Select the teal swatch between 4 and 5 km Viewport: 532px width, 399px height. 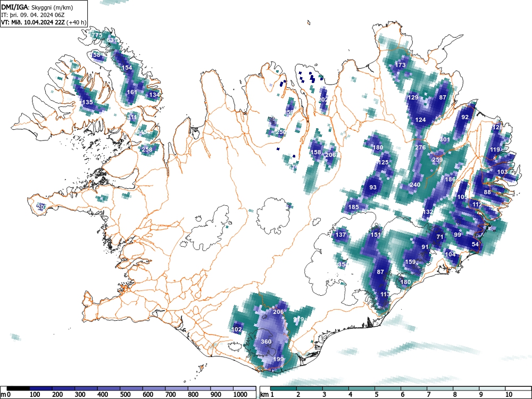tap(362, 388)
